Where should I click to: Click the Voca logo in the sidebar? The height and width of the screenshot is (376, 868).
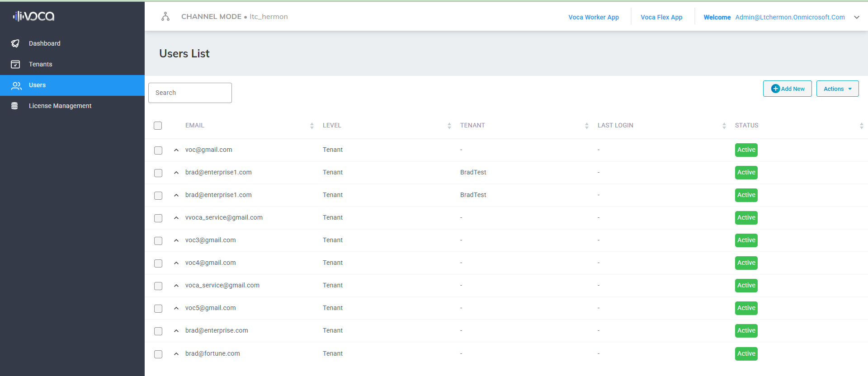33,16
